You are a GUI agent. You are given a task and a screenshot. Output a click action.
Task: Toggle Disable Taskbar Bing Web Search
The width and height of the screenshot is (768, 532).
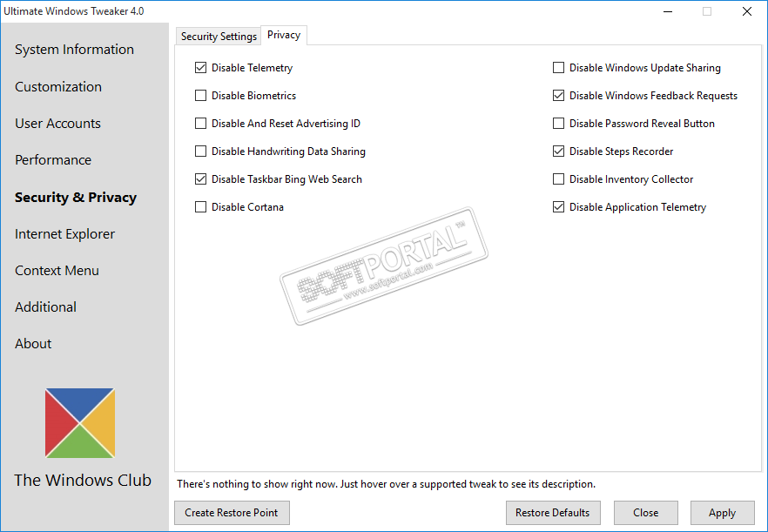(x=200, y=179)
